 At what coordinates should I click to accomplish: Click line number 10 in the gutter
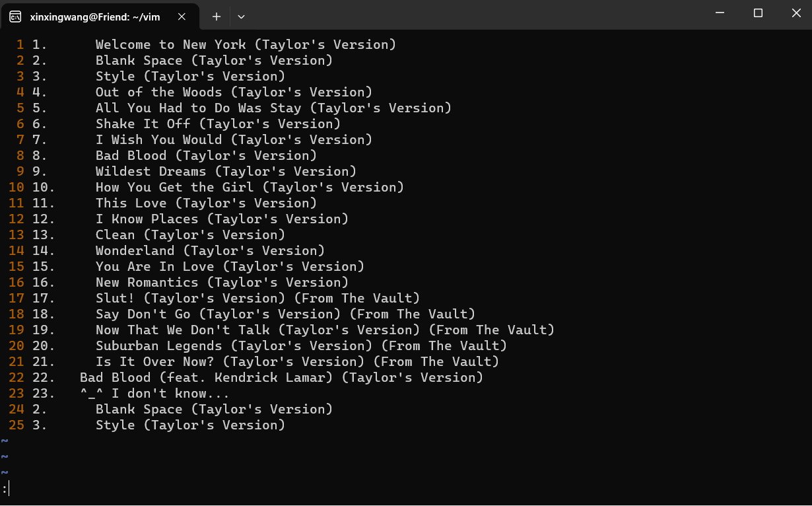click(17, 188)
